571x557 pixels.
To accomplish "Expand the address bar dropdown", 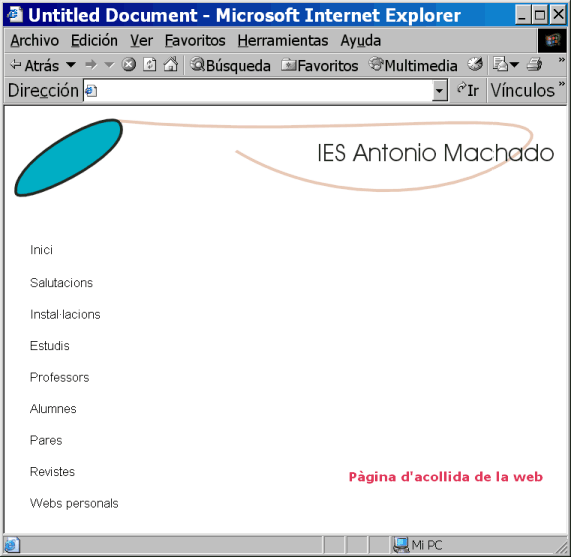I will (440, 90).
